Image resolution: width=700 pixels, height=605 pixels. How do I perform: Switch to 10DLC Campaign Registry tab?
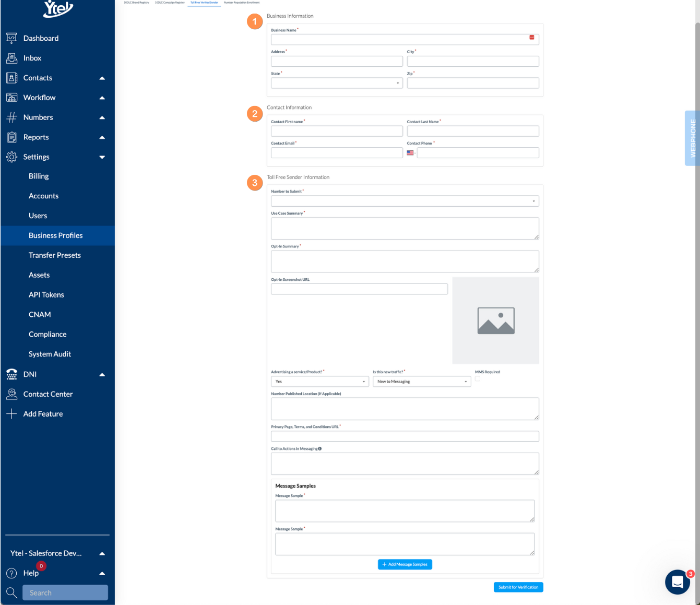[170, 3]
